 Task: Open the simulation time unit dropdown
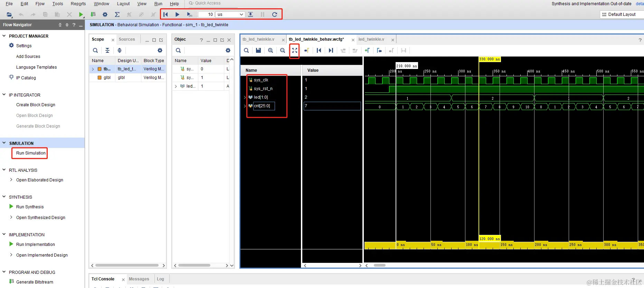[230, 14]
